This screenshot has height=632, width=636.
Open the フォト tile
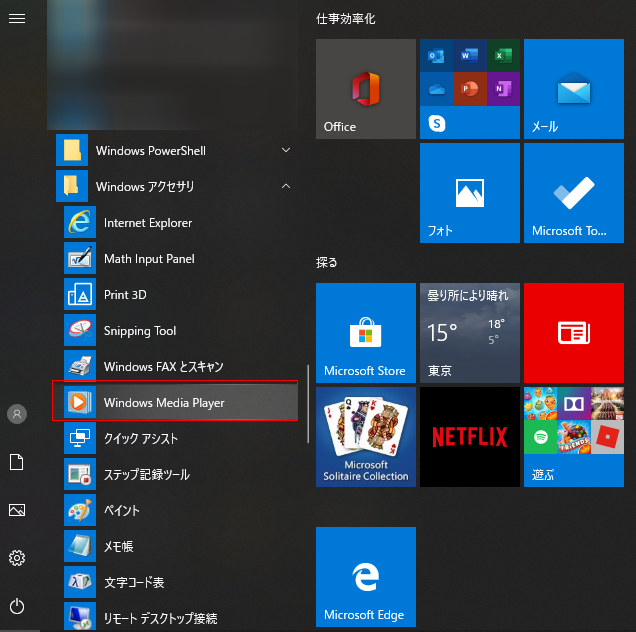coord(470,193)
